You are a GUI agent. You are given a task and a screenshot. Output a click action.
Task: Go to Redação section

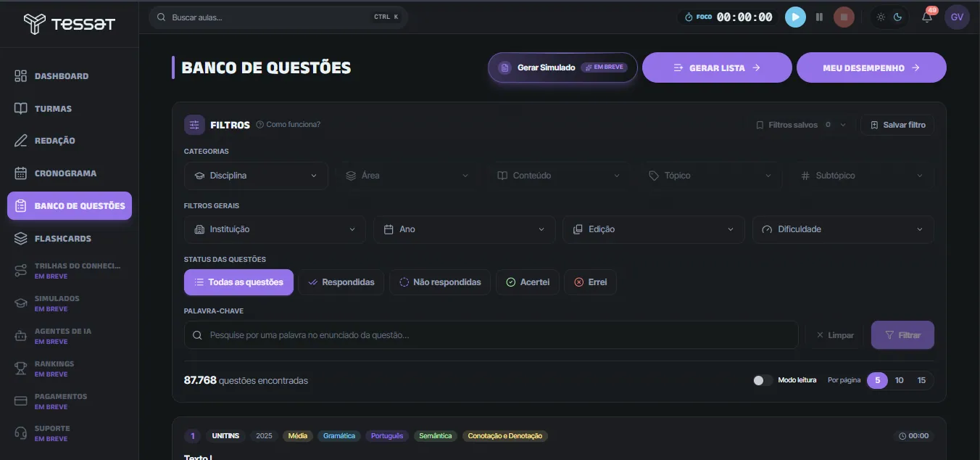(x=70, y=141)
